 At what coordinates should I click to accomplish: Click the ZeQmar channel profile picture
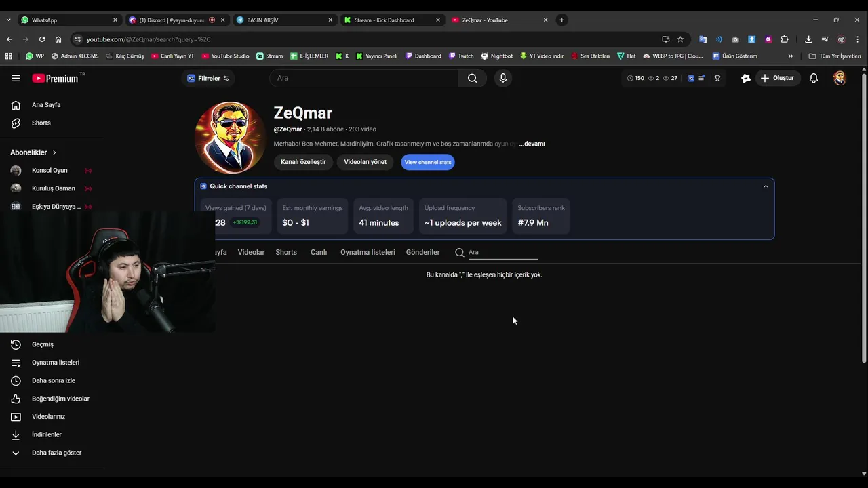point(230,138)
